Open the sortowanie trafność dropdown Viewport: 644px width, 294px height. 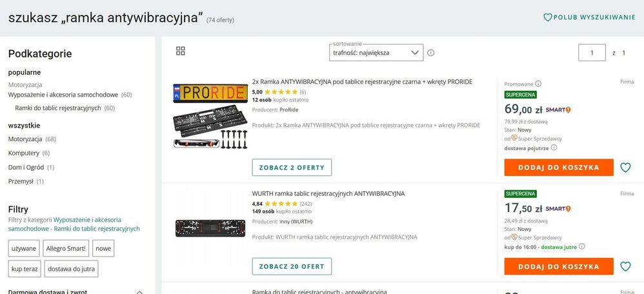point(376,53)
